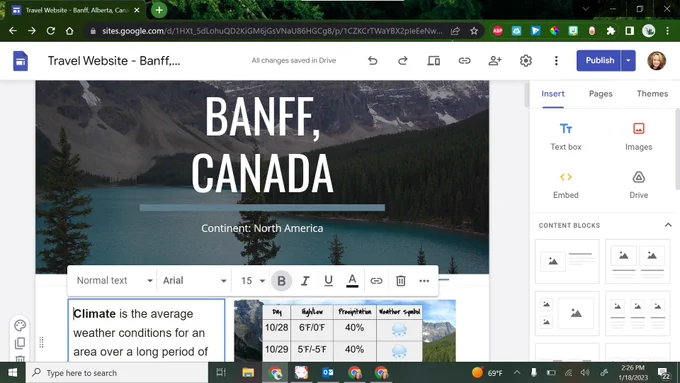Click the address bar URL

272,31
